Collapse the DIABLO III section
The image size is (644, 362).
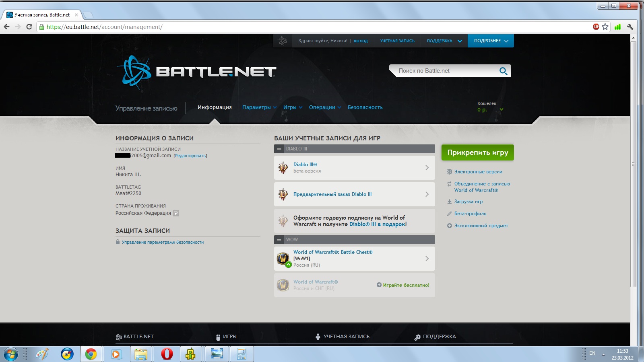tap(279, 149)
